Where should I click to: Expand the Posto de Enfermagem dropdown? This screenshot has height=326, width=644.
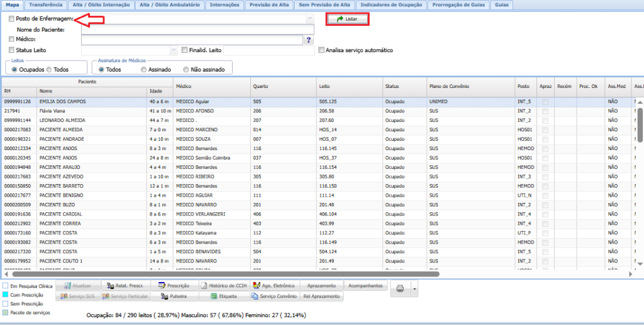pos(309,18)
